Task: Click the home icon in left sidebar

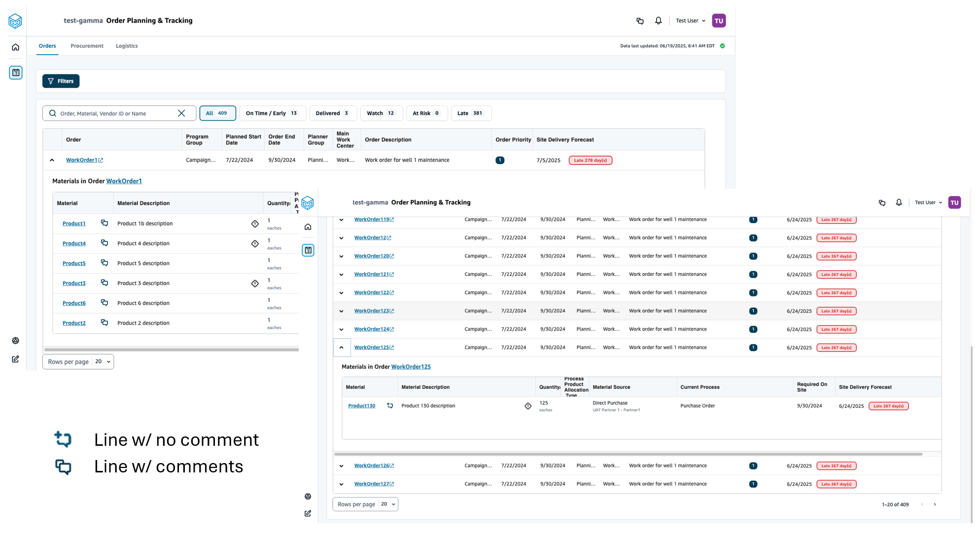Action: (16, 47)
